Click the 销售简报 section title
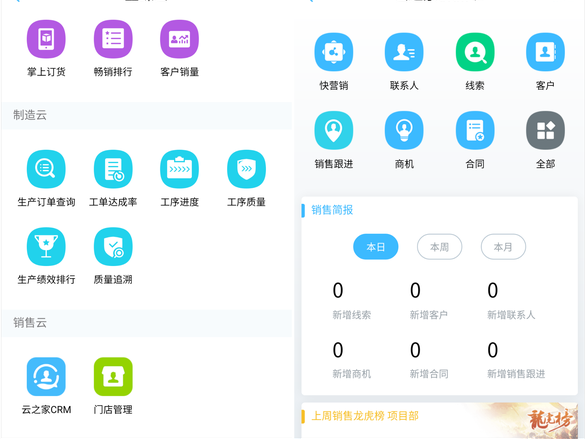Screen dimensions: 586x439 point(332,210)
